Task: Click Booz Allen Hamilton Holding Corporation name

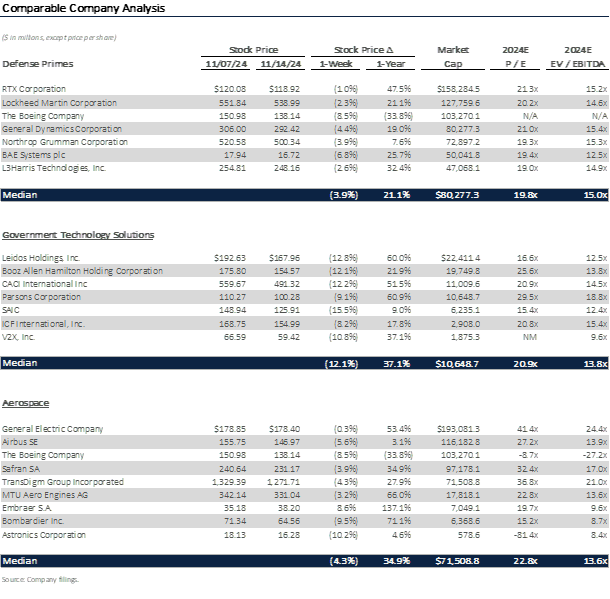Action: pos(83,271)
